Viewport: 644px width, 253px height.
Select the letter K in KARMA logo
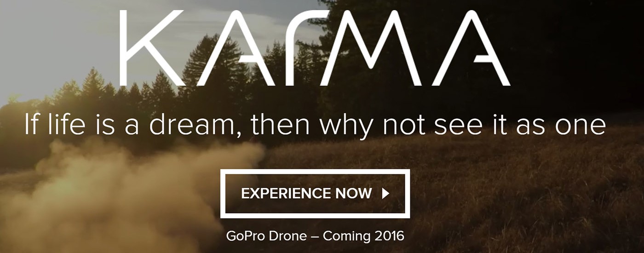pyautogui.click(x=152, y=48)
